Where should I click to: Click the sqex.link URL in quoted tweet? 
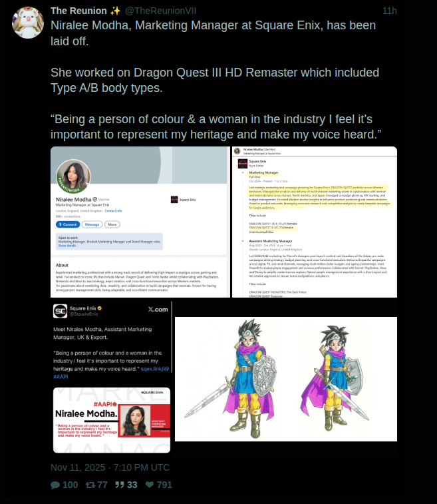pyautogui.click(x=155, y=369)
